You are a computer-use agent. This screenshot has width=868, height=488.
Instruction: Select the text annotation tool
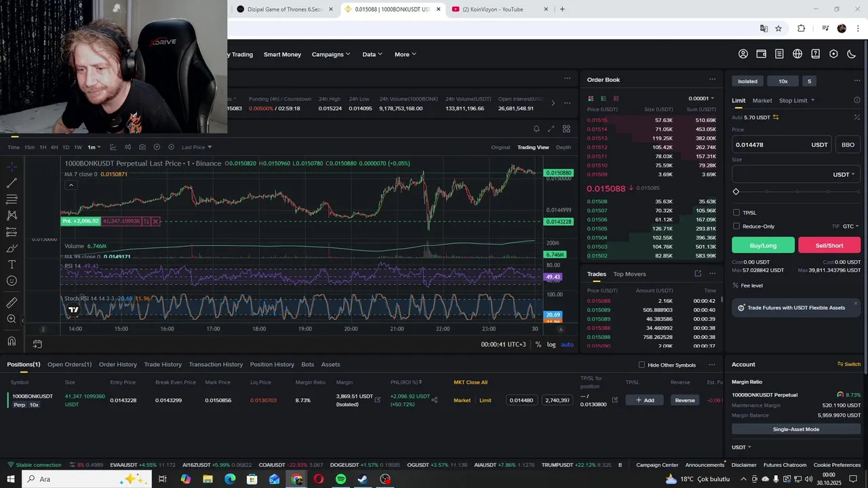coord(12,264)
